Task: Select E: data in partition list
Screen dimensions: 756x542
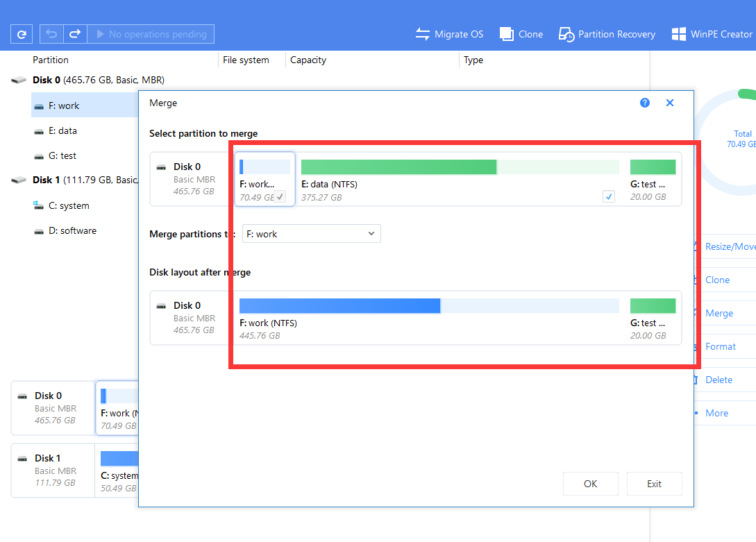Action: tap(62, 130)
